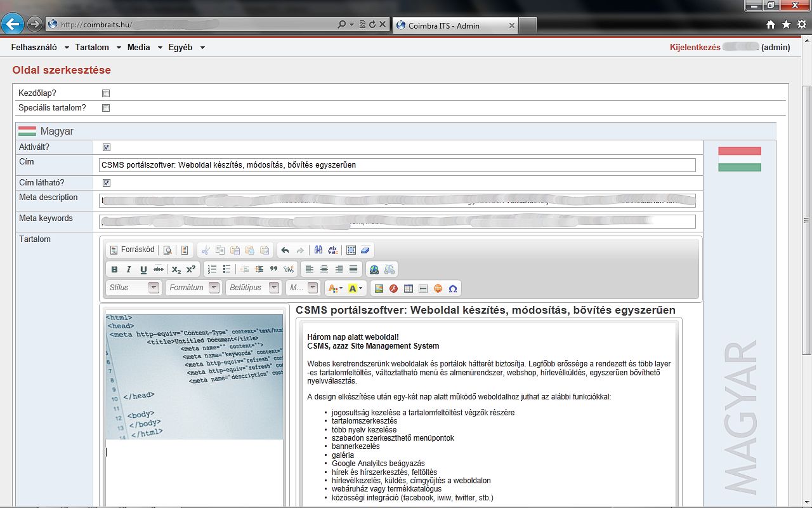Click into the Meta keywords field

398,221
